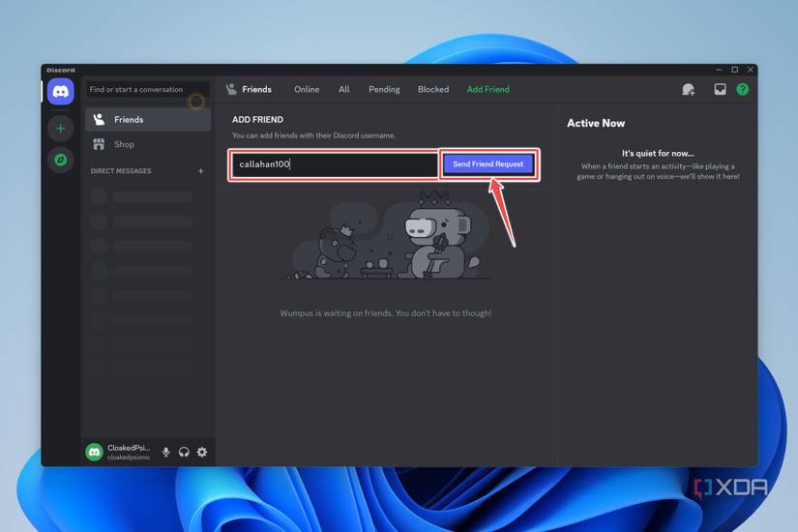Image resolution: width=798 pixels, height=532 pixels.
Task: Click the ADD FRIEND heading
Action: coord(257,120)
